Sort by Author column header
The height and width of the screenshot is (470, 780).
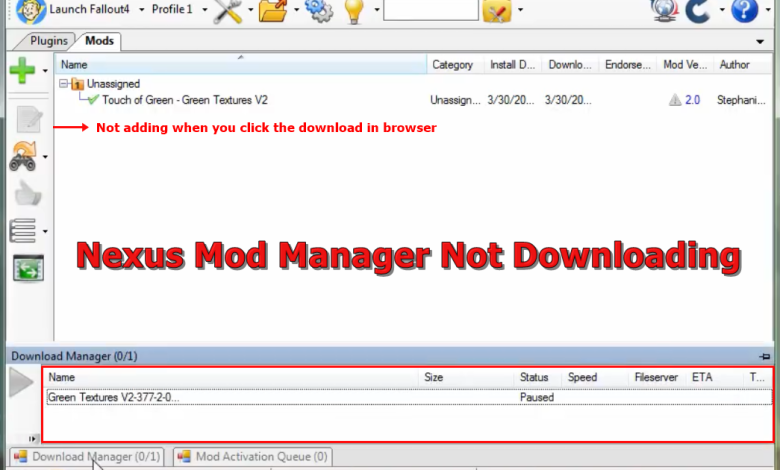(742, 65)
